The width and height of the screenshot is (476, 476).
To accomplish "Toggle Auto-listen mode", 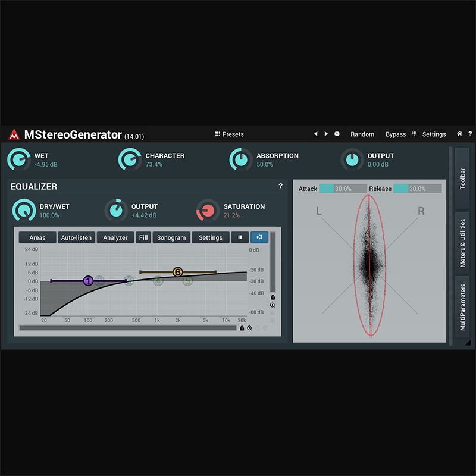I will pyautogui.click(x=76, y=237).
